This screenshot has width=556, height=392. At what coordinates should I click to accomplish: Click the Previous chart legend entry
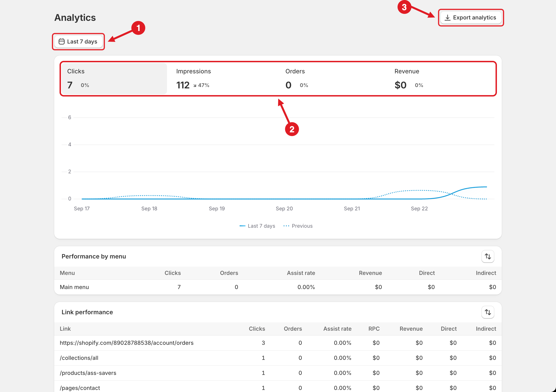(298, 226)
